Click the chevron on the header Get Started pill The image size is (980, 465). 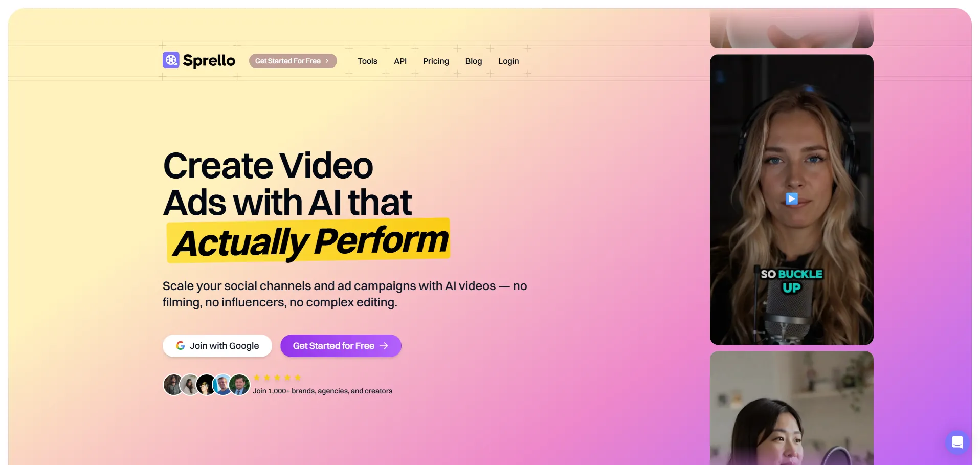click(327, 61)
